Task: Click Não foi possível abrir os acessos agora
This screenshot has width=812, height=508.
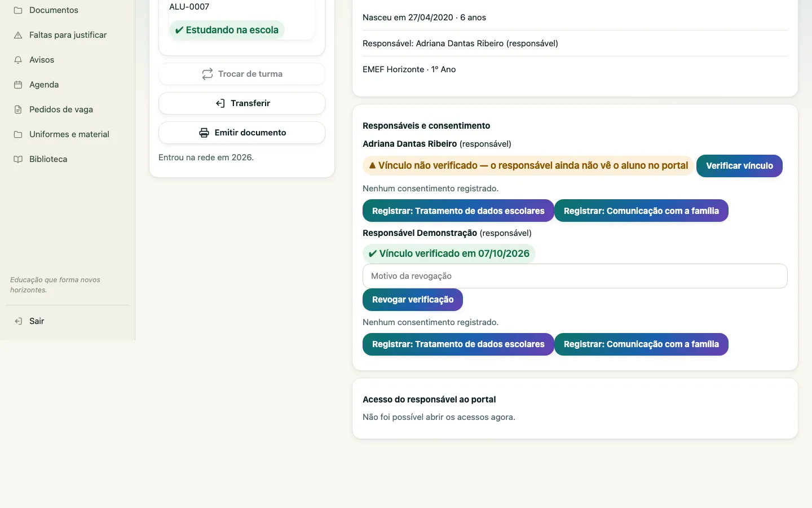Action: (x=439, y=417)
